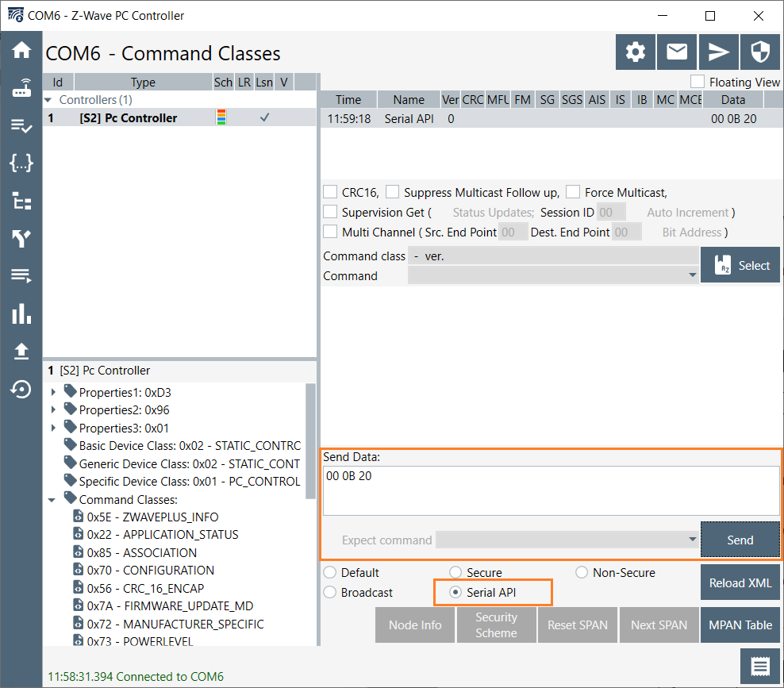Click inside the Send Data text box

pos(551,490)
